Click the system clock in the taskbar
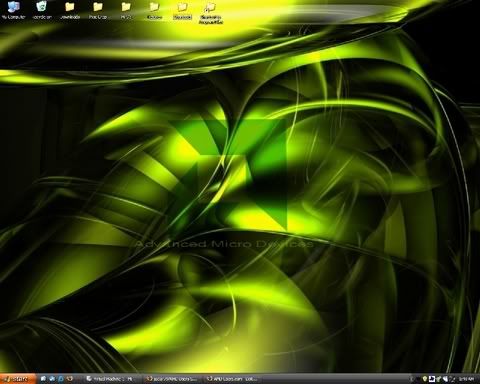The height and width of the screenshot is (384, 480). point(466,379)
